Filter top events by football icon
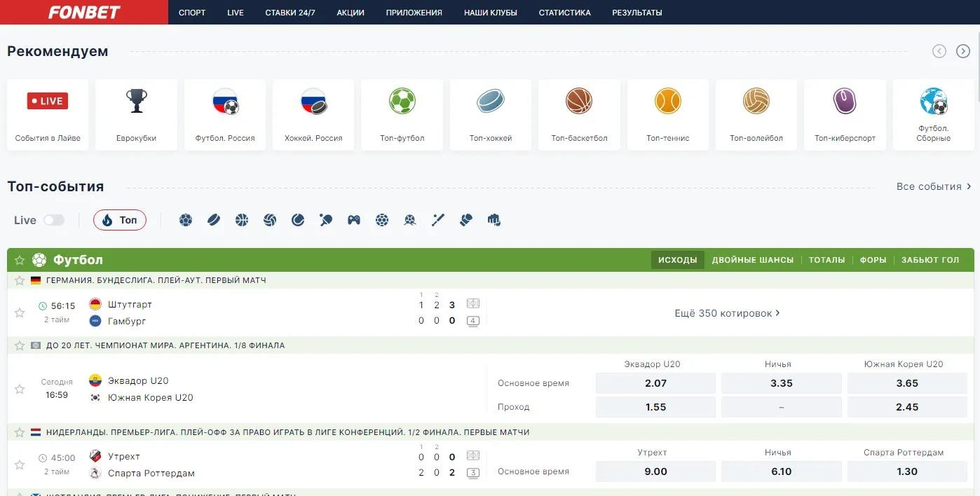Image resolution: width=980 pixels, height=496 pixels. tap(186, 220)
